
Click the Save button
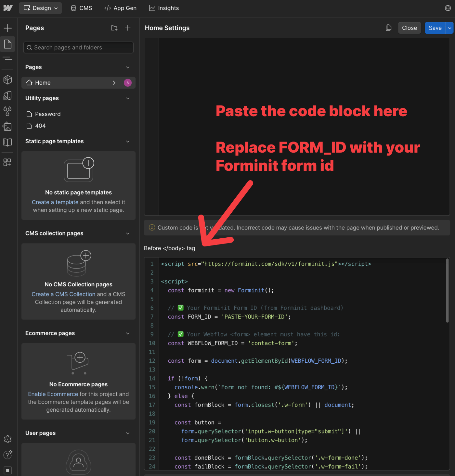(435, 28)
